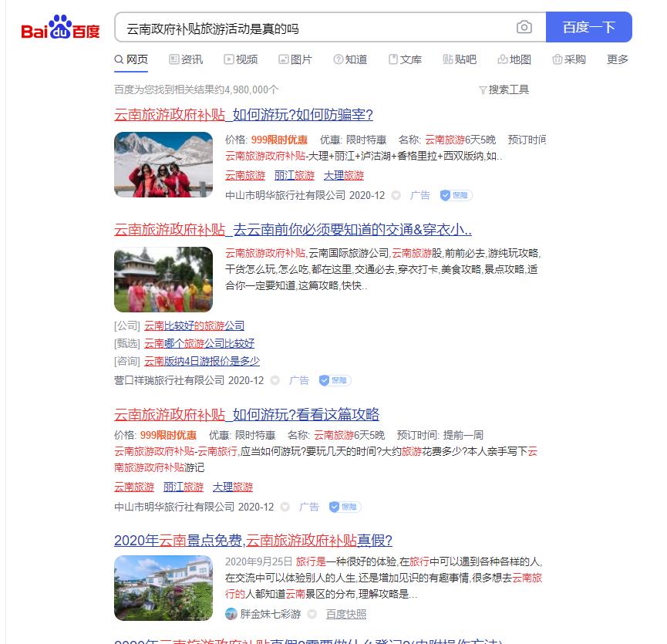Click the 地图 maps icon
The image size is (667, 644).
[502, 59]
